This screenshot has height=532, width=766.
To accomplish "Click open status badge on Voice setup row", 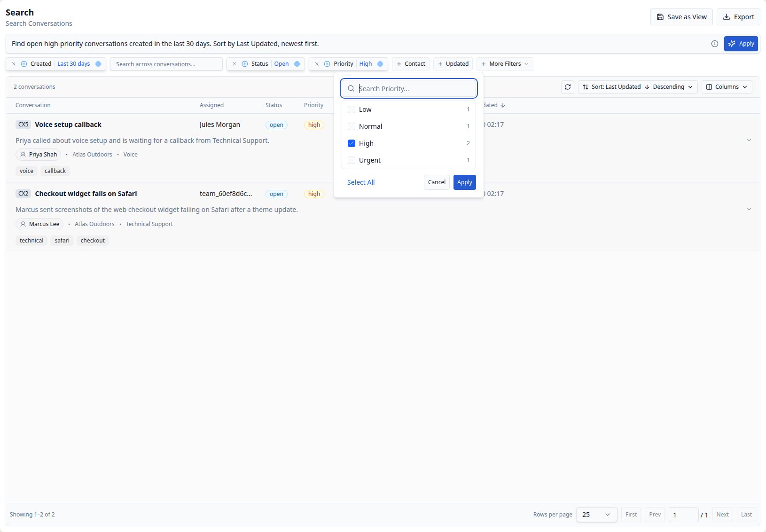I will tap(276, 125).
